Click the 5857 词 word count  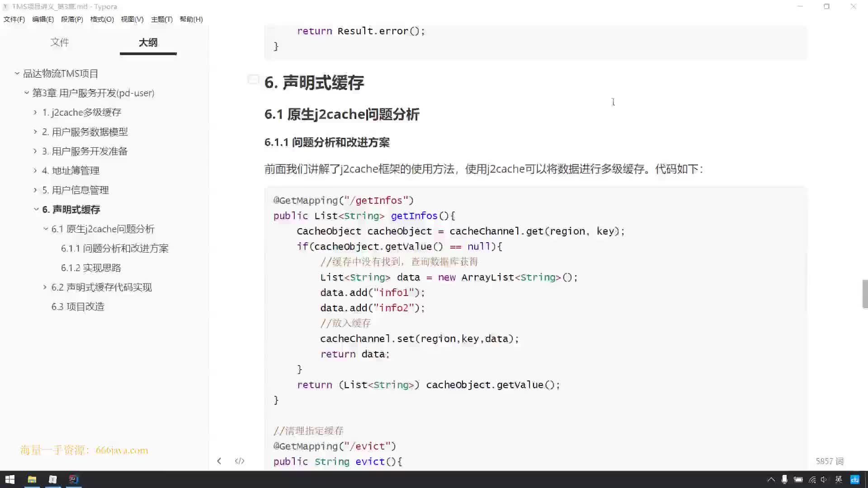coord(830,461)
